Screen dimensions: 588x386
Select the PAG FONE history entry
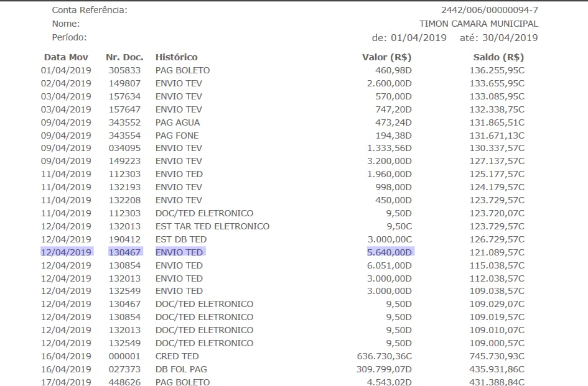point(177,136)
